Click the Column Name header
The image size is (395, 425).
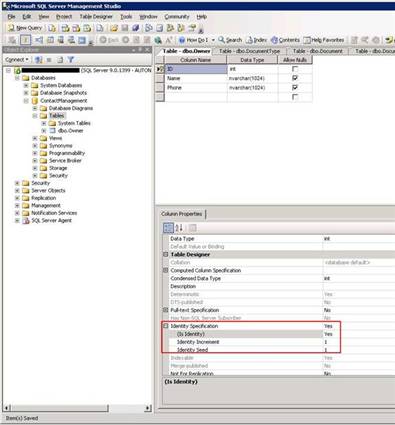196,60
